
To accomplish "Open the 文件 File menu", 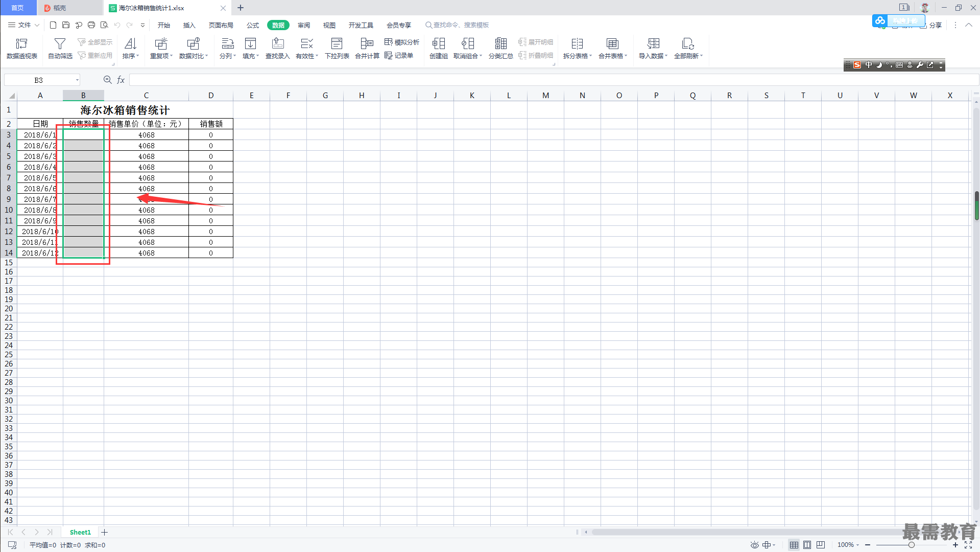I will click(x=23, y=25).
